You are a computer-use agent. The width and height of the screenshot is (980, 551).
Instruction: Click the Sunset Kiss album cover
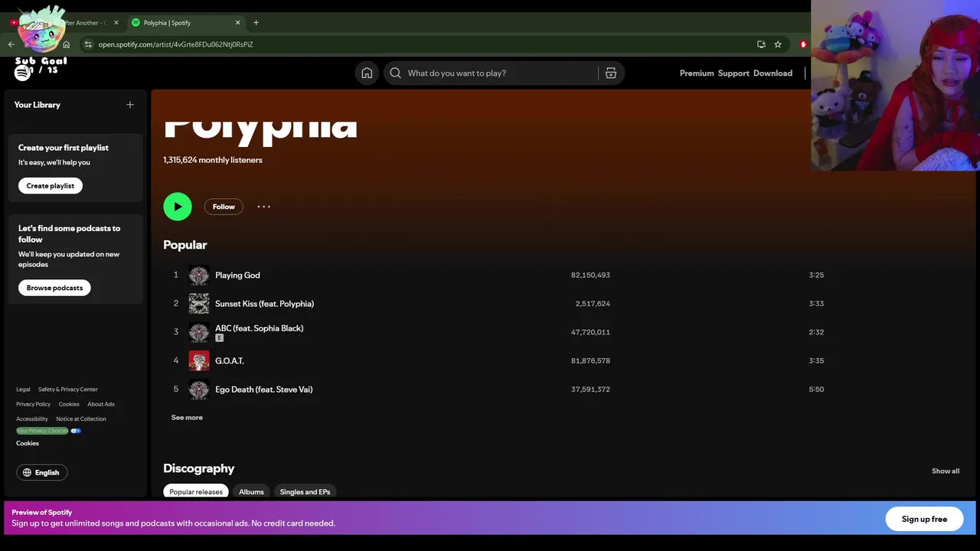click(x=199, y=304)
